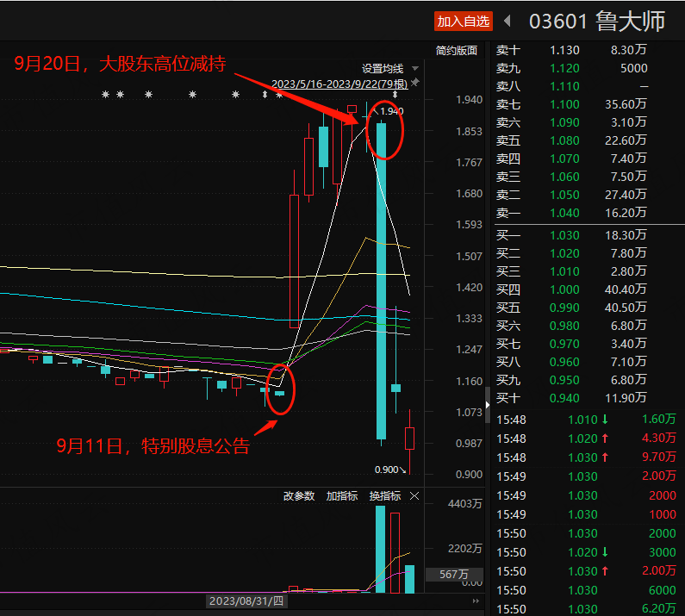Click the 加入自选 button
The height and width of the screenshot is (616, 685).
464,21
